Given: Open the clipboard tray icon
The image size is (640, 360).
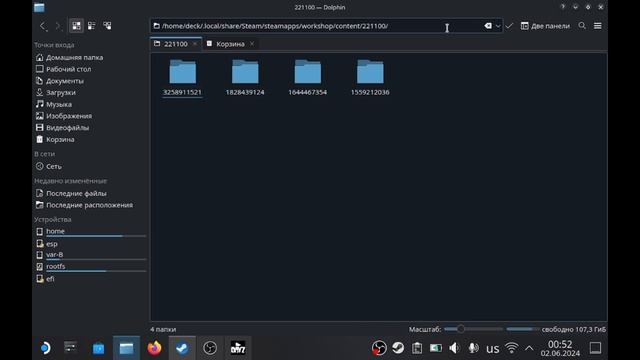Looking at the screenshot, I should coord(417,348).
